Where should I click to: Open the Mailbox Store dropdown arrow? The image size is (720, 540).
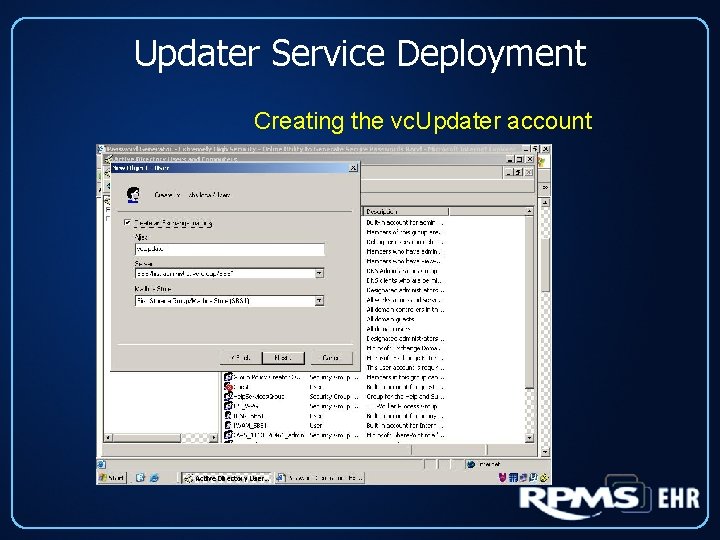(319, 301)
